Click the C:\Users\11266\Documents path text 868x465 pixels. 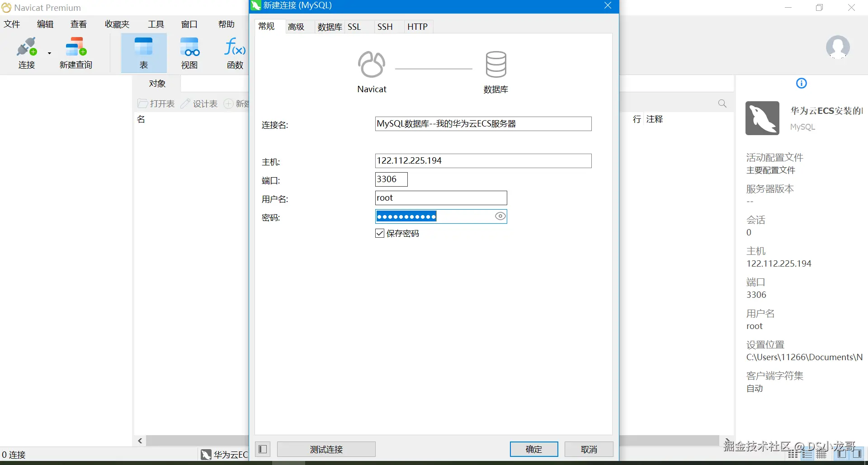[804, 357]
